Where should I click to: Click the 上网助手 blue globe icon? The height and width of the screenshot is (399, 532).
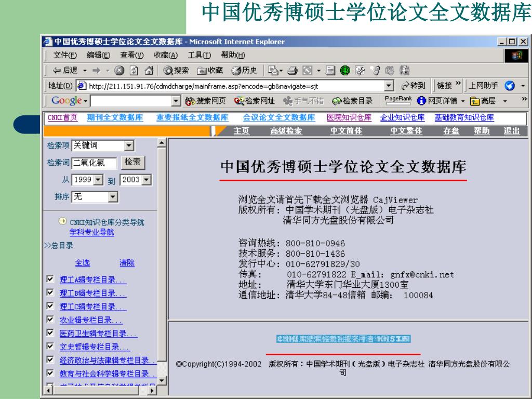(510, 86)
